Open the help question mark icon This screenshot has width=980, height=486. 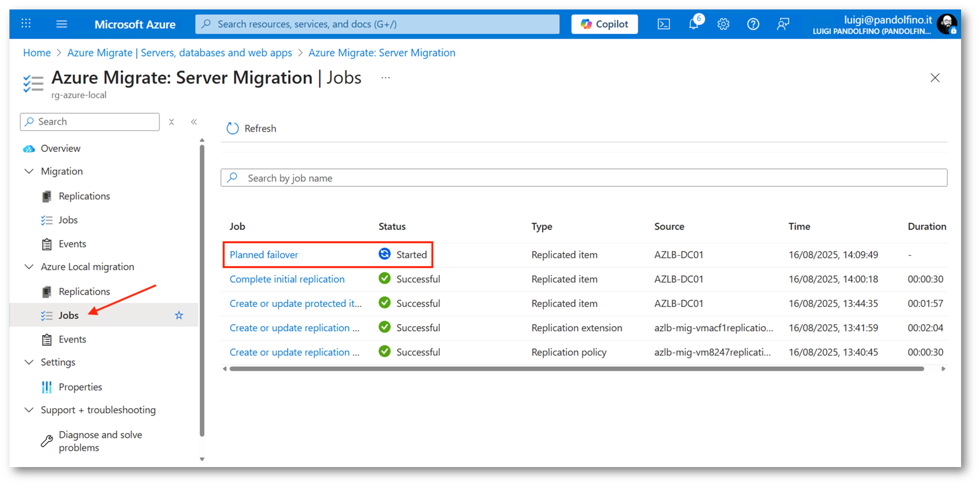pyautogui.click(x=753, y=24)
